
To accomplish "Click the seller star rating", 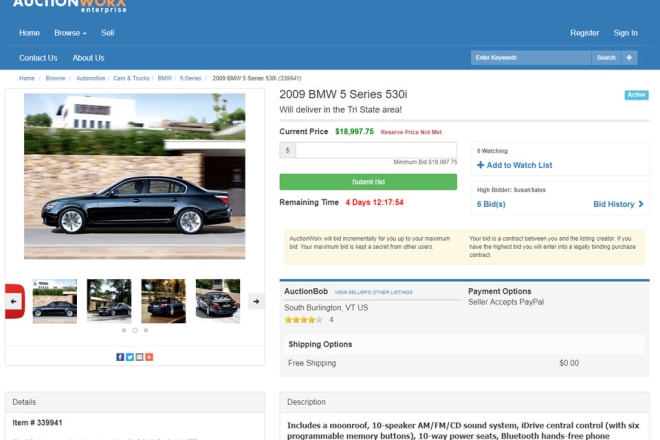I will coord(303,320).
